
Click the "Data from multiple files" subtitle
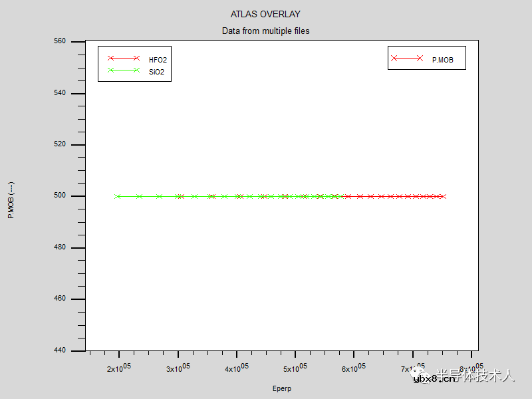pyautogui.click(x=265, y=31)
